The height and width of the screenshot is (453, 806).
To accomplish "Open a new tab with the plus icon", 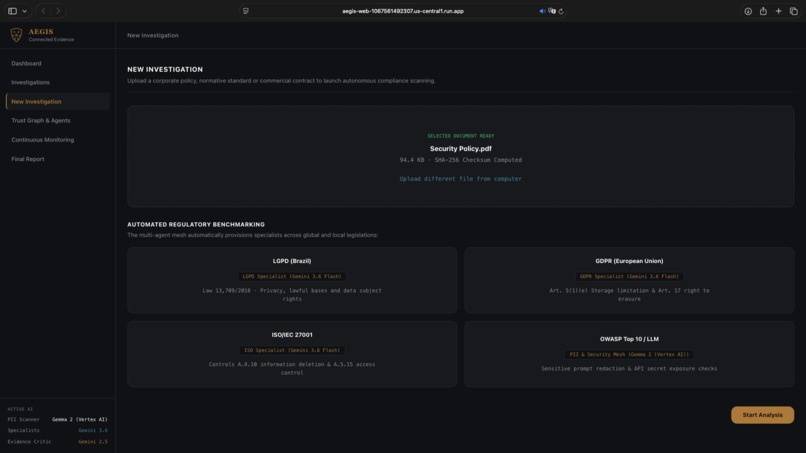I will tap(778, 11).
